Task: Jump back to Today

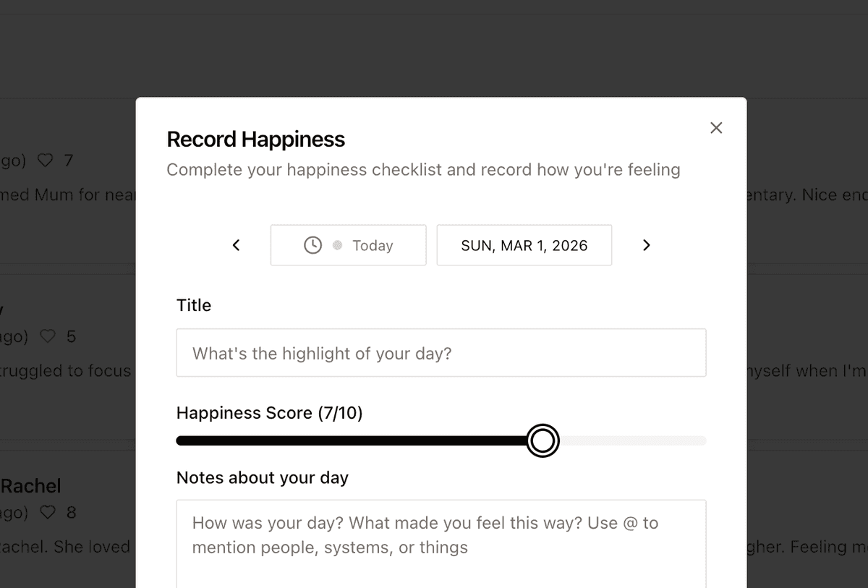Action: 373,244
